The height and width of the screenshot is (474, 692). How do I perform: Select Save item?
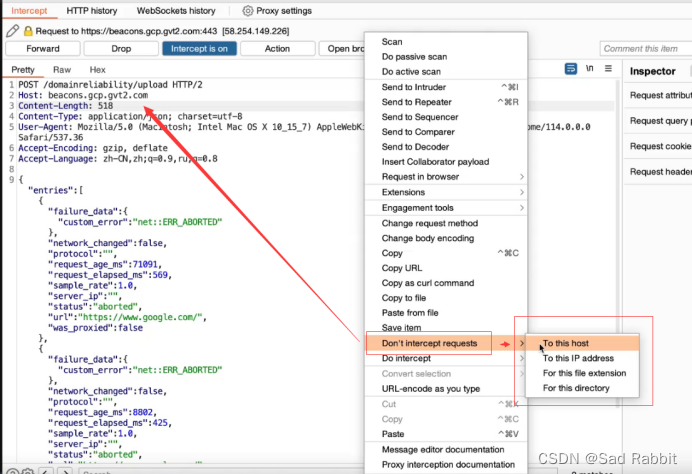point(446,327)
